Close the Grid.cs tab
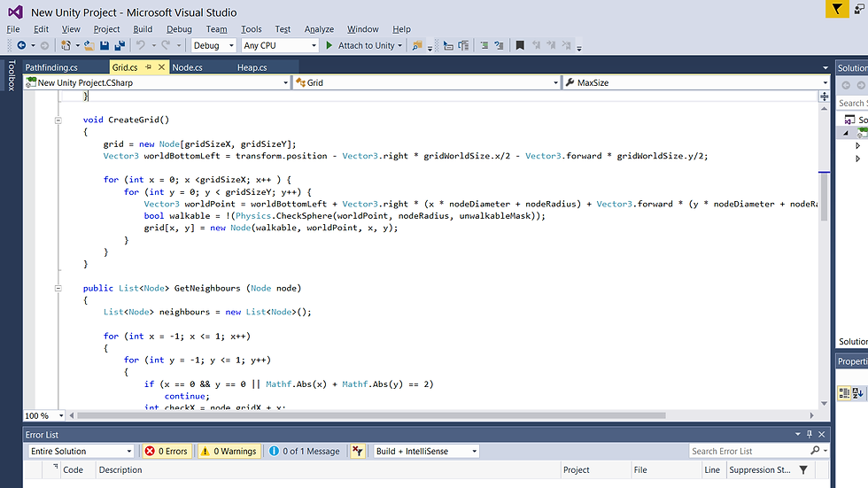 point(161,67)
